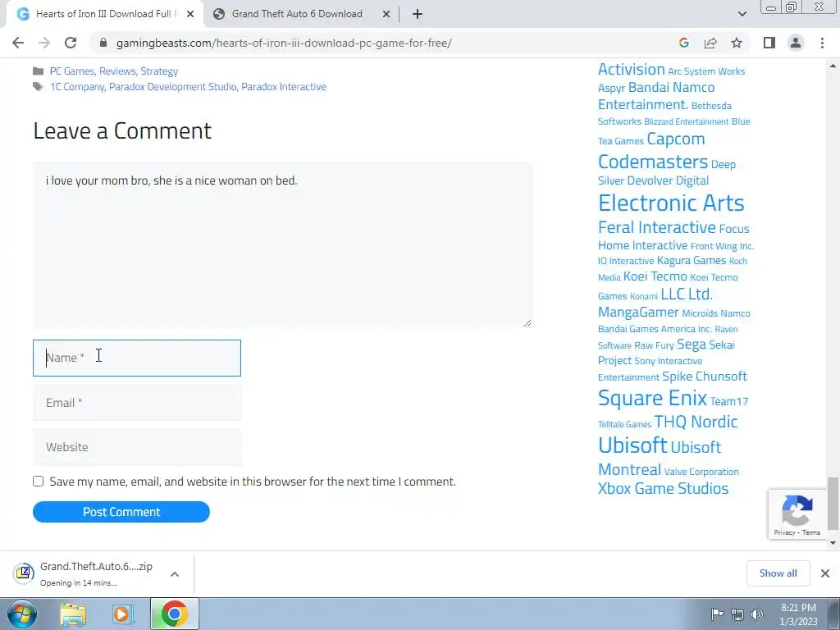
Task: Open Chrome's three-dot menu
Action: coord(822,43)
